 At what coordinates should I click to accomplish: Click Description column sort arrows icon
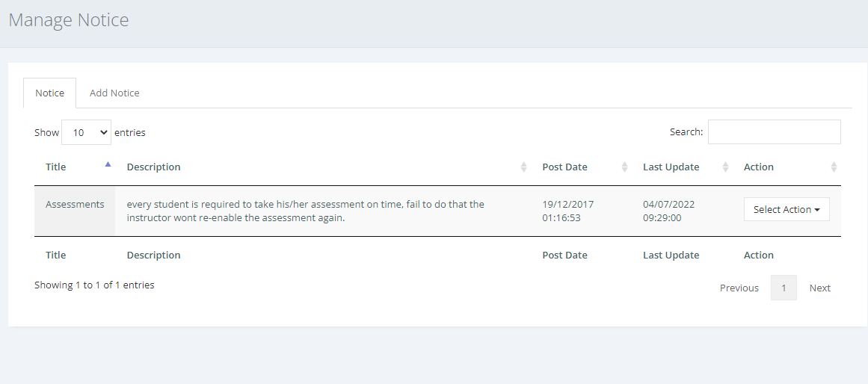click(523, 167)
